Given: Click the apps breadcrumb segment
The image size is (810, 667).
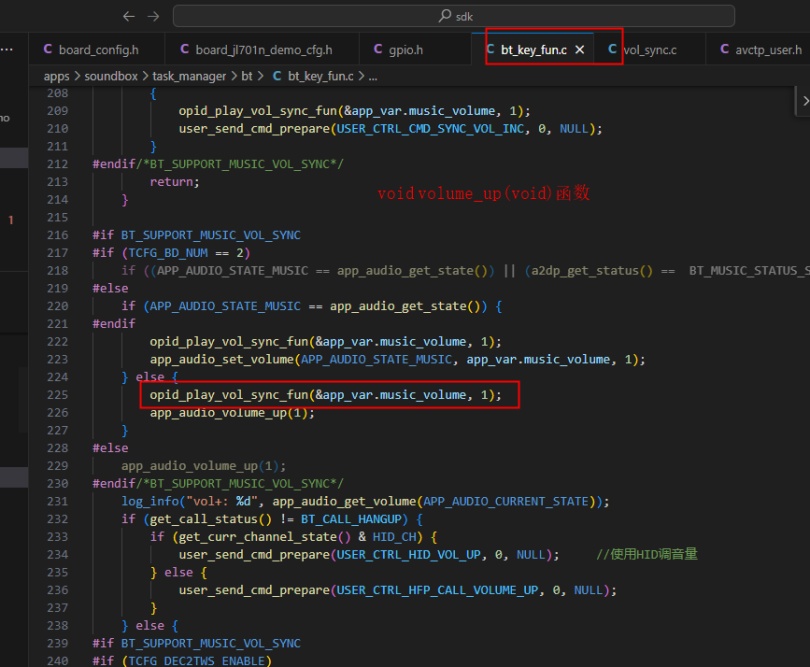Looking at the screenshot, I should pyautogui.click(x=56, y=76).
